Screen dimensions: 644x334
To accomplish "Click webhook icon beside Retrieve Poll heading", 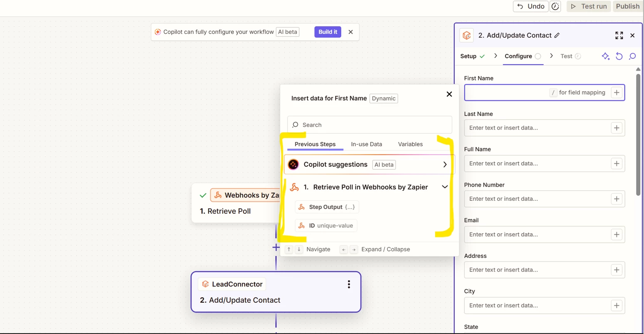I will click(295, 187).
